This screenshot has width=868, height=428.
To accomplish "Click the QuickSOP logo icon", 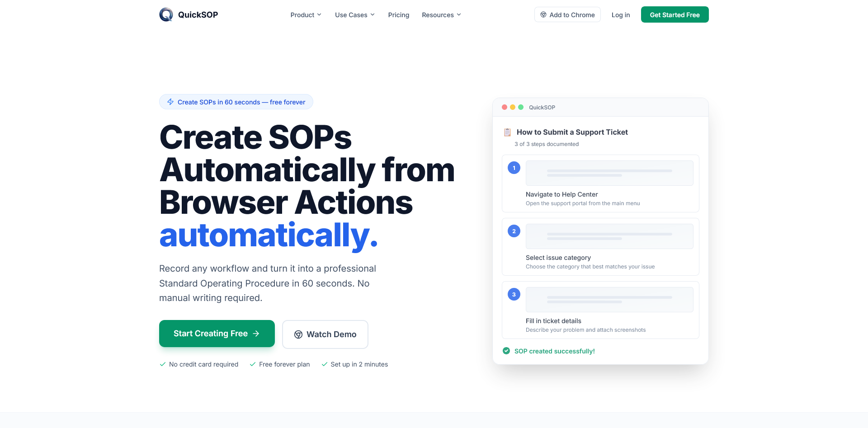I will tap(166, 14).
